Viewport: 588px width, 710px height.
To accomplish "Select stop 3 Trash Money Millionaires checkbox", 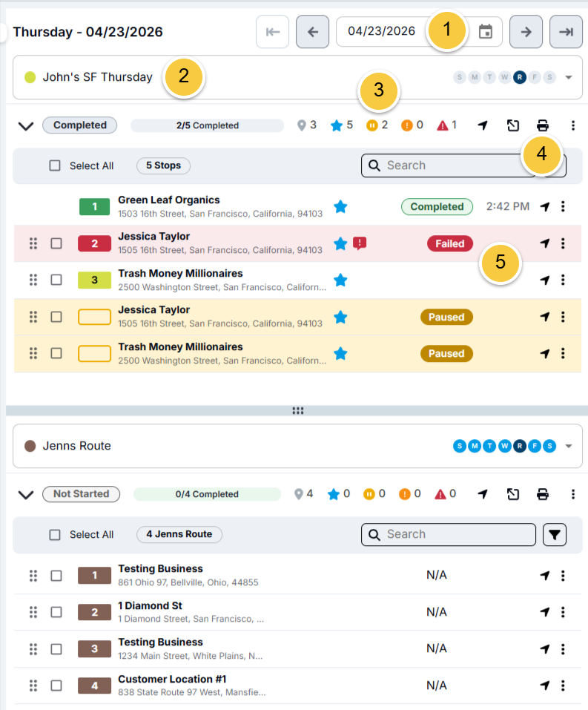I will (56, 280).
